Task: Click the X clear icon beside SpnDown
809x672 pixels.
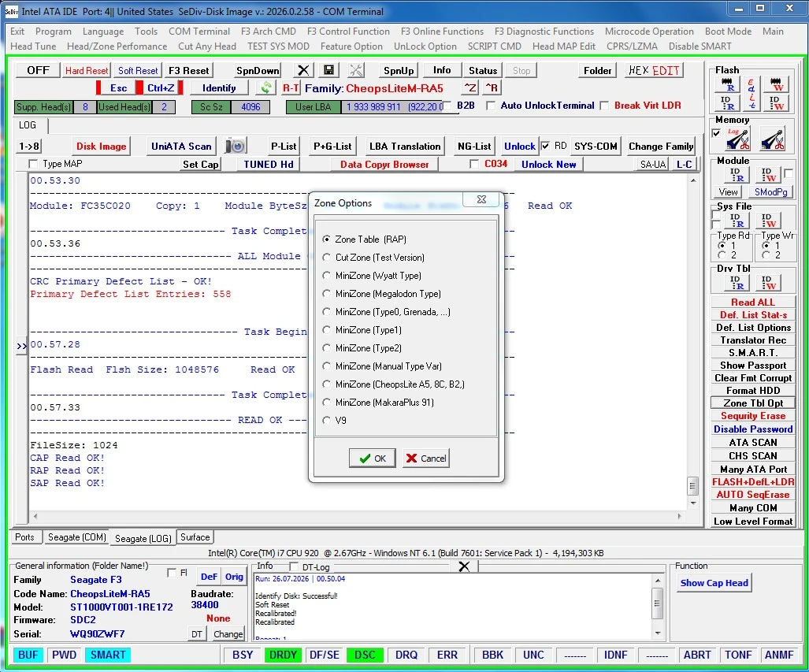Action: (303, 70)
